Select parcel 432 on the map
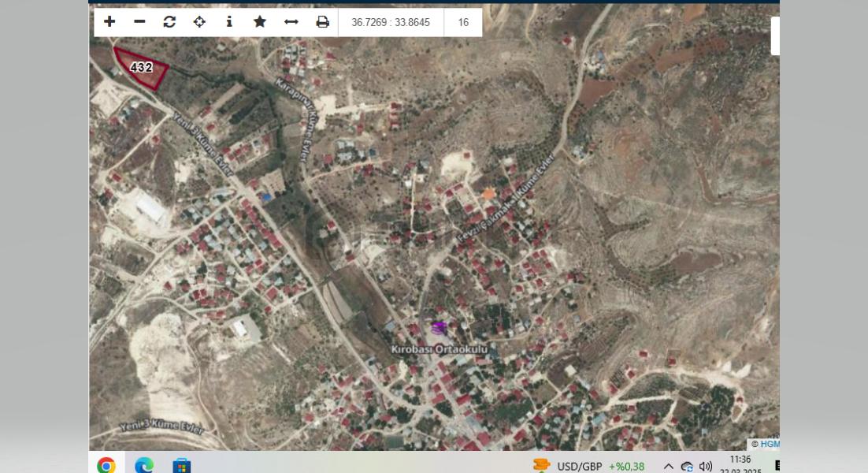The width and height of the screenshot is (868, 473). [142, 68]
